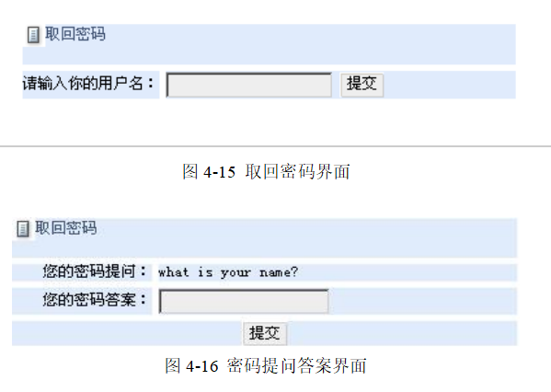Click the upper 取回密码 heading text
551x392 pixels.
(x=75, y=34)
